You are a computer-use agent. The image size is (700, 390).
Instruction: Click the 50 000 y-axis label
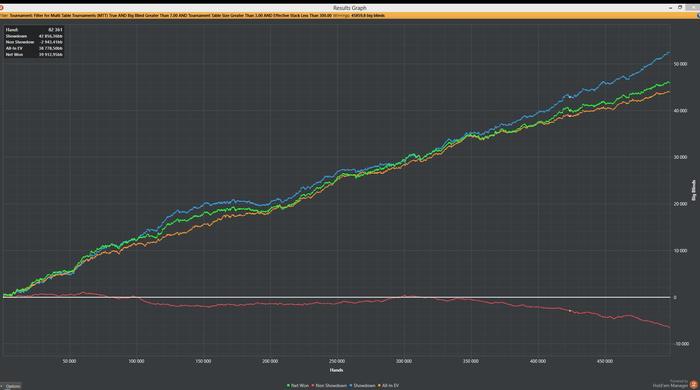(680, 64)
